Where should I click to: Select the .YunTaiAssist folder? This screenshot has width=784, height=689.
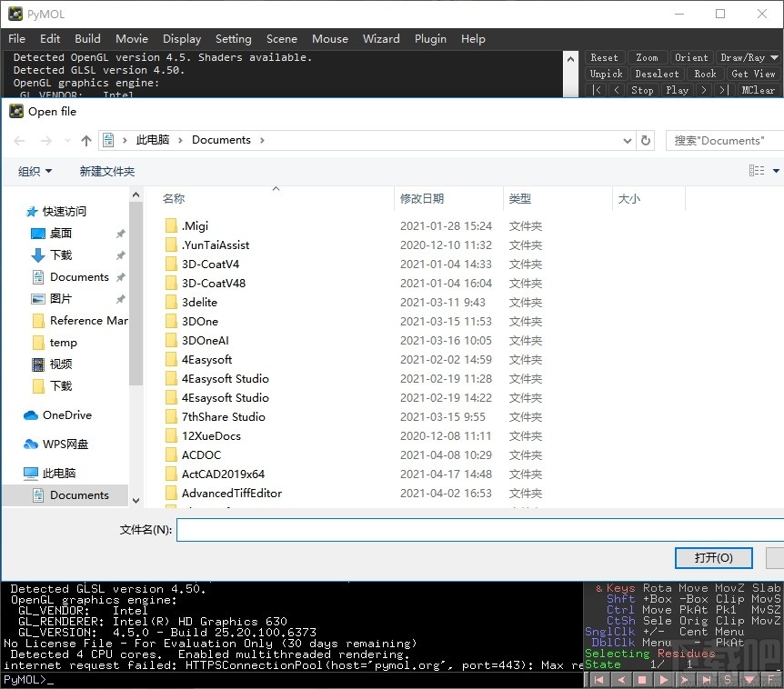[x=215, y=245]
